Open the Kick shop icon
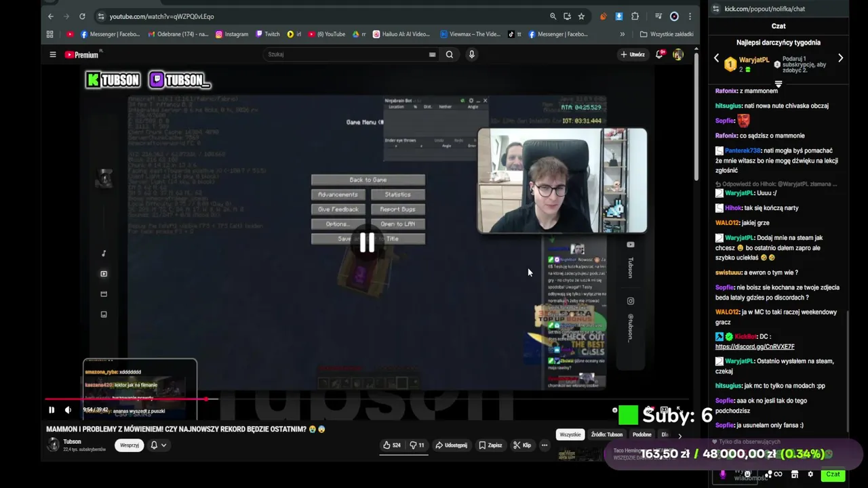The image size is (868, 488). [795, 474]
